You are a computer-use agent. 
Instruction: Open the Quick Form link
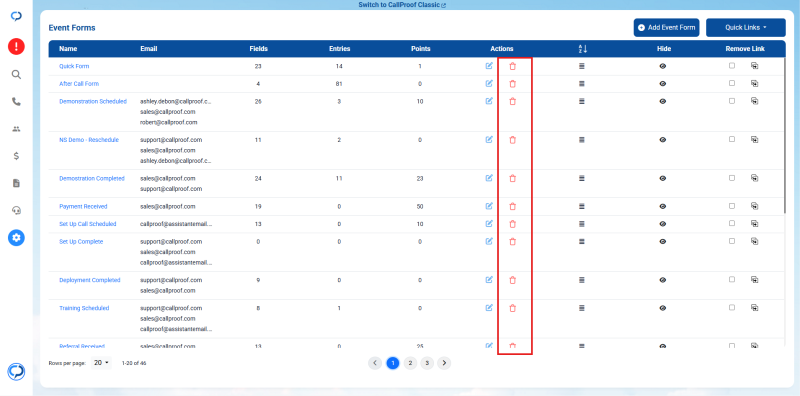(74, 66)
